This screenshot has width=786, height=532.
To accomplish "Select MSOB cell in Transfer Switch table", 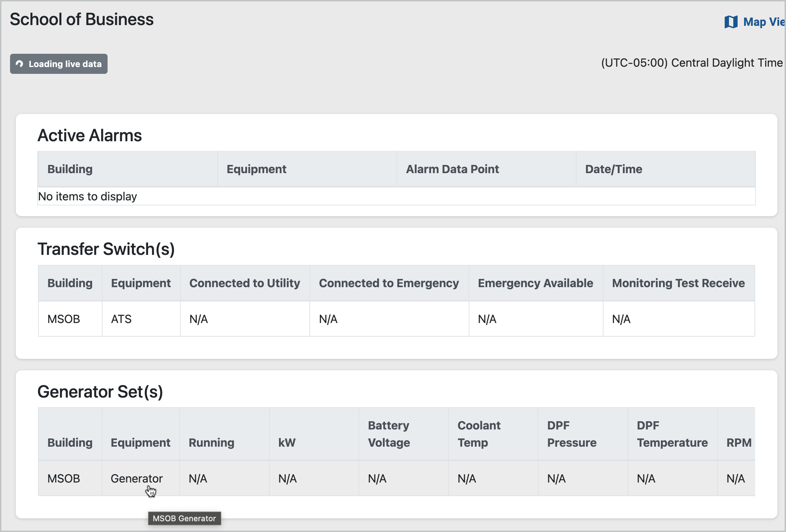I will pos(64,319).
